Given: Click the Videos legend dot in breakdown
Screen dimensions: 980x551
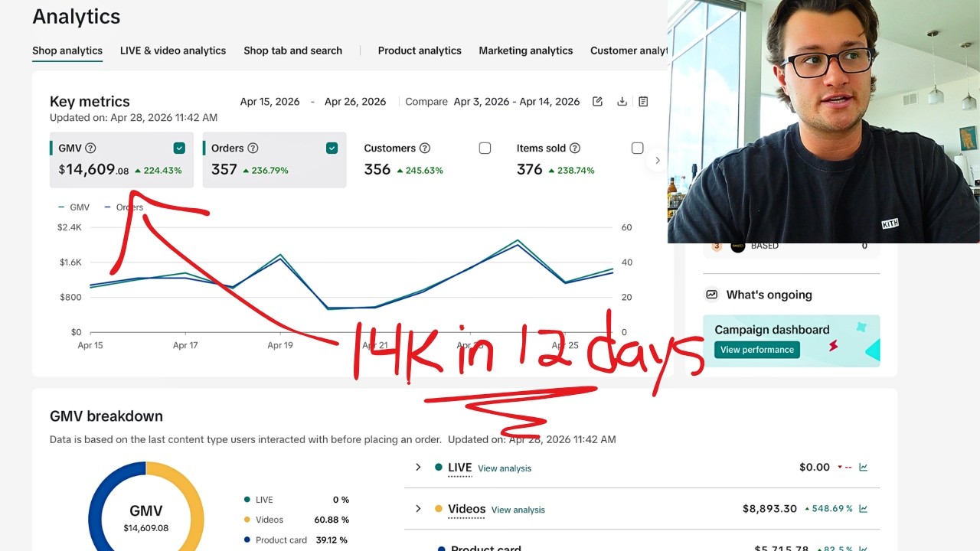Looking at the screenshot, I should pyautogui.click(x=247, y=520).
